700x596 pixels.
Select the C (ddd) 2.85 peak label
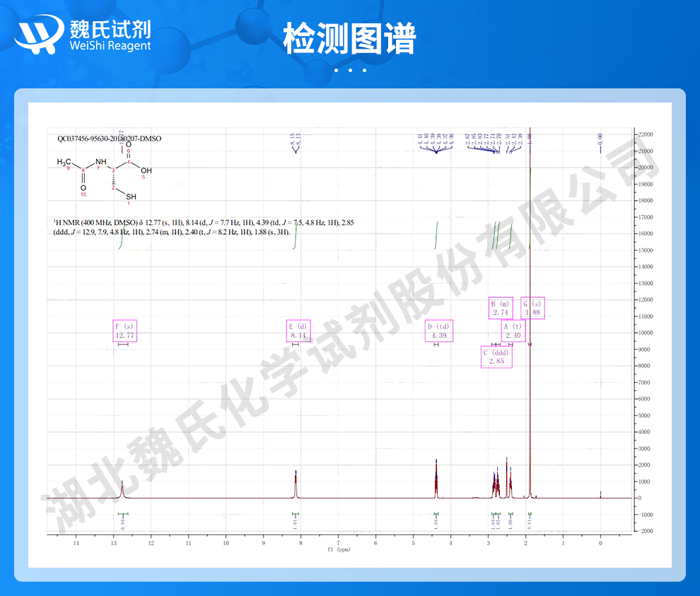tap(496, 357)
